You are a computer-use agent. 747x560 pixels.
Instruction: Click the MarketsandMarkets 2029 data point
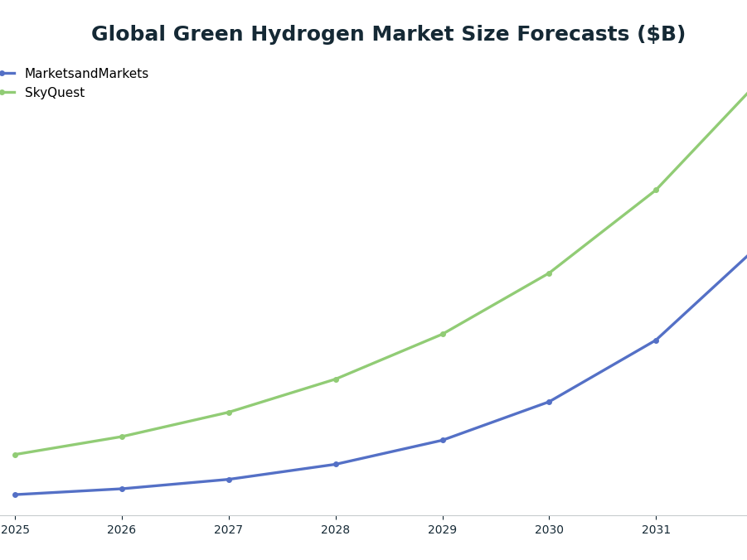click(x=443, y=440)
